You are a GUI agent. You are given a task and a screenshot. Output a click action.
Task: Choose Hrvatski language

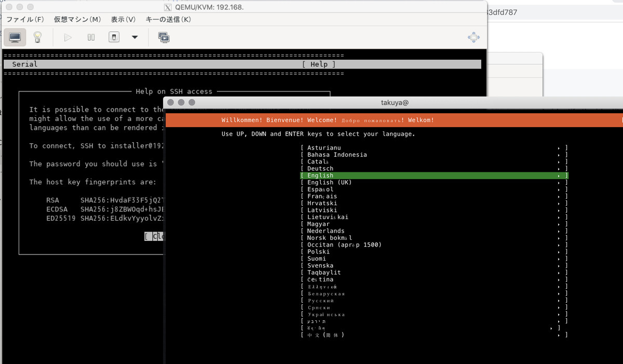point(434,203)
